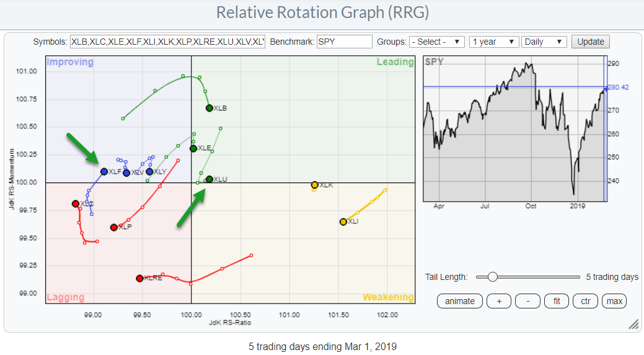Adjust the Tail Length slider handle
The image size is (644, 355).
pyautogui.click(x=492, y=277)
